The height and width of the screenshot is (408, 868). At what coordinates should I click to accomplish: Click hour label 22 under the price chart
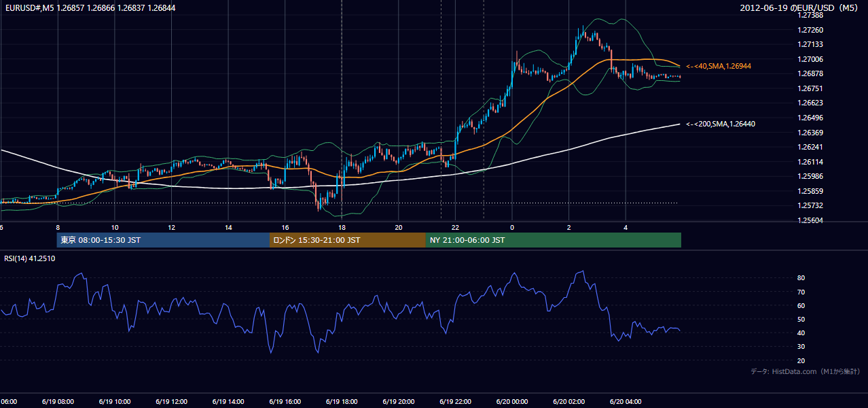tap(456, 227)
